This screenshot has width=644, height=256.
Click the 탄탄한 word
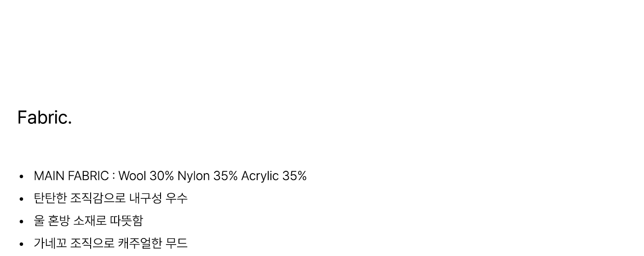tap(51, 198)
